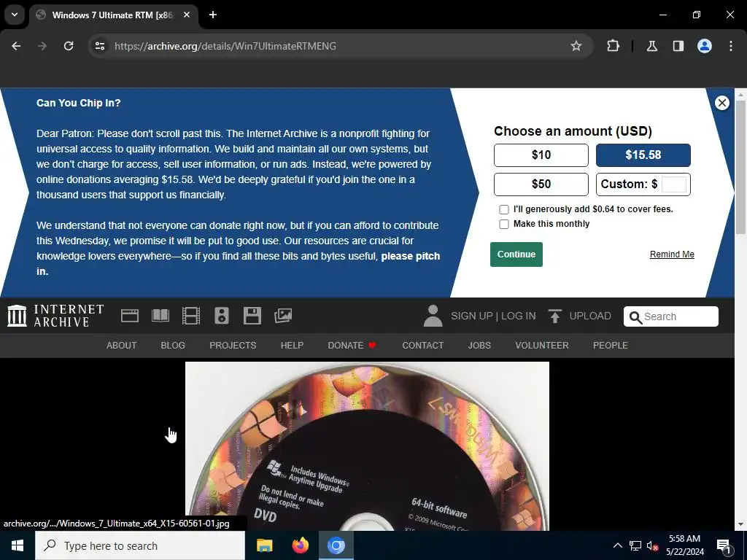Select the $50 donation amount
Screen dimensions: 747x560
[541, 184]
